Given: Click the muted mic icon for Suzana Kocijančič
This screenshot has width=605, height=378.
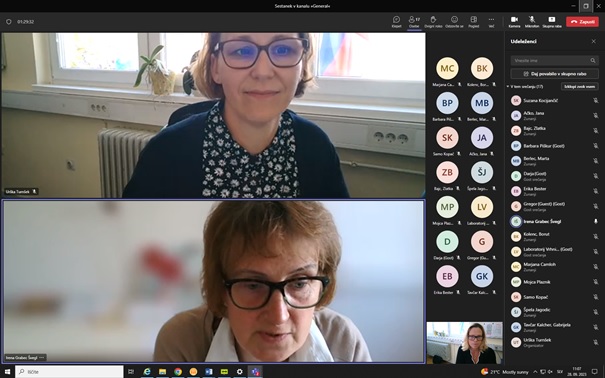Looking at the screenshot, I should tap(595, 101).
